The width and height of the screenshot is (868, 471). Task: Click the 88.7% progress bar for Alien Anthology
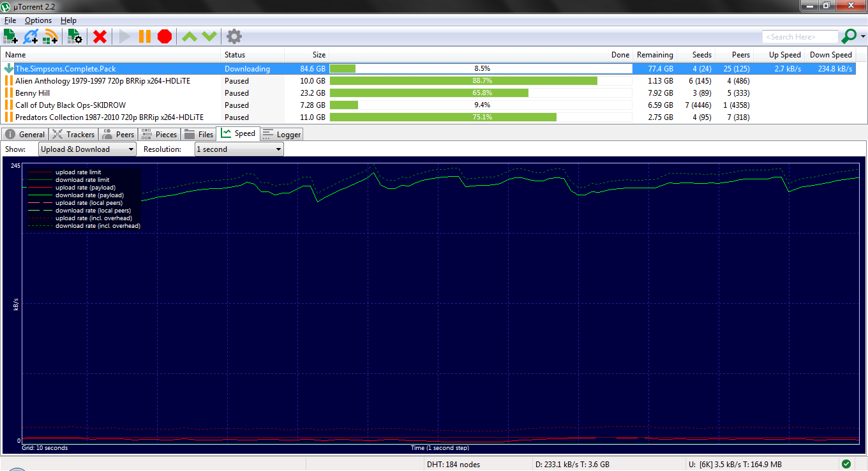pyautogui.click(x=481, y=81)
